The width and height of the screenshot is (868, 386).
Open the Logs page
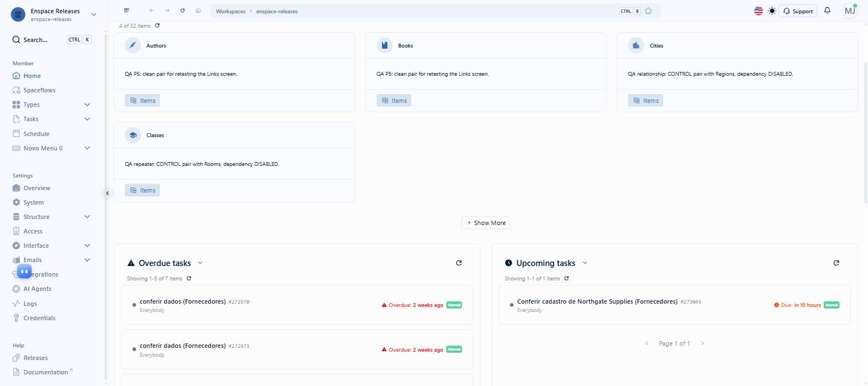click(30, 304)
